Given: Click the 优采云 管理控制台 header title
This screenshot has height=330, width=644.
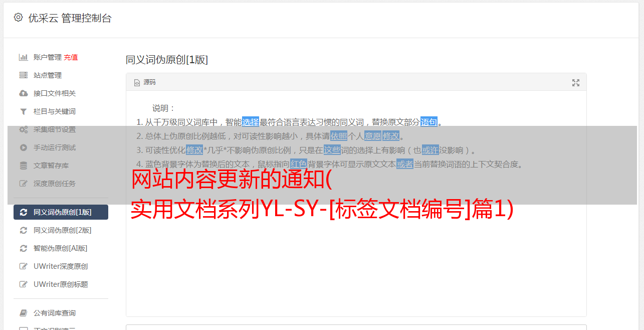Looking at the screenshot, I should pyautogui.click(x=70, y=18).
